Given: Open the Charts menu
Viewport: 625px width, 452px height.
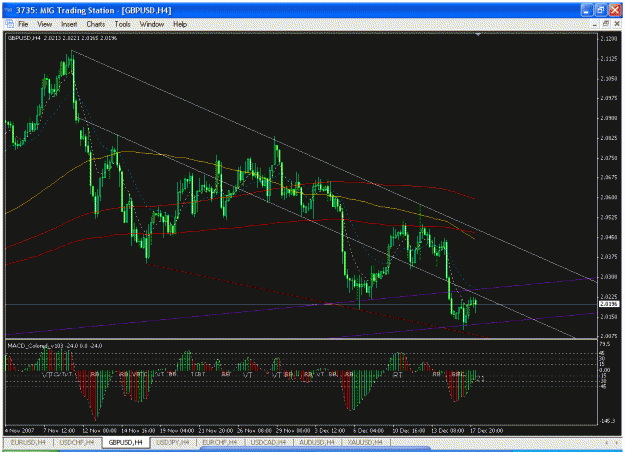Looking at the screenshot, I should (96, 24).
